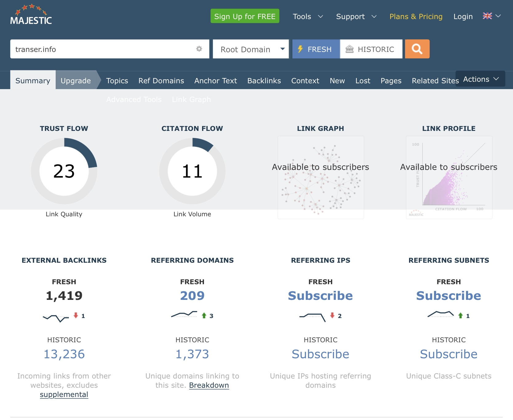Click red down arrow under External Backlinks
Screen dimensions: 513x420
76,315
